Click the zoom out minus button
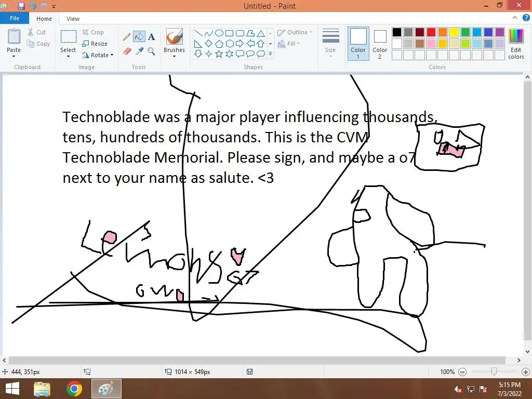 pyautogui.click(x=462, y=372)
